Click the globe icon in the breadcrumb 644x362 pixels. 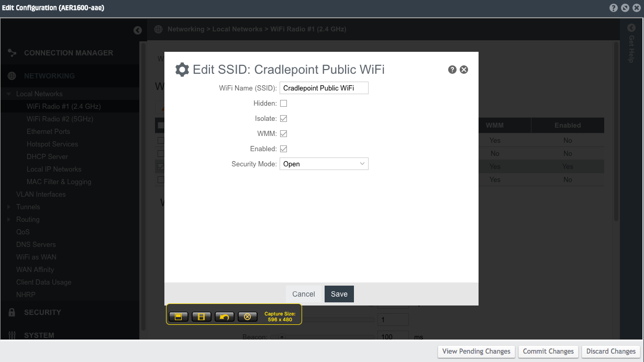[x=158, y=29]
